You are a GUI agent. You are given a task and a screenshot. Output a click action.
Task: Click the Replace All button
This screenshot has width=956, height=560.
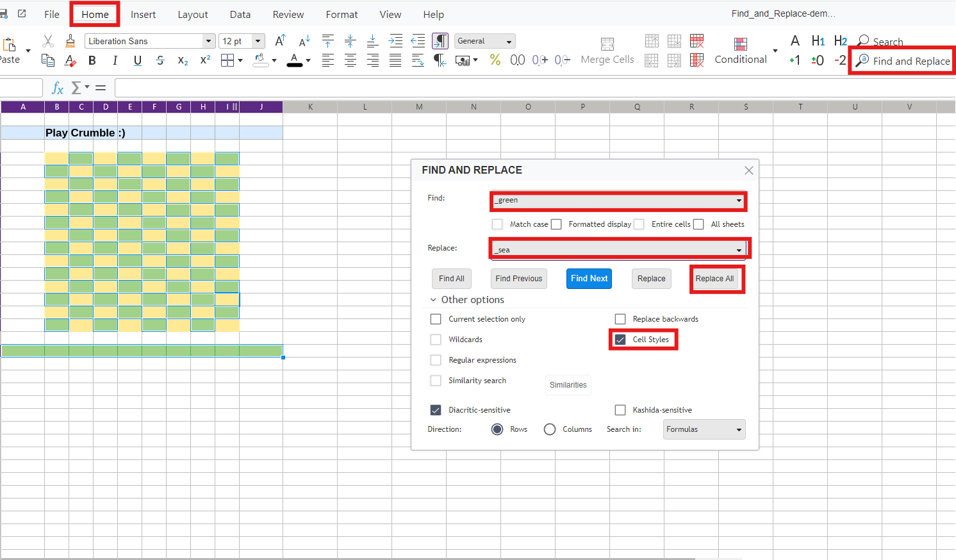point(714,279)
